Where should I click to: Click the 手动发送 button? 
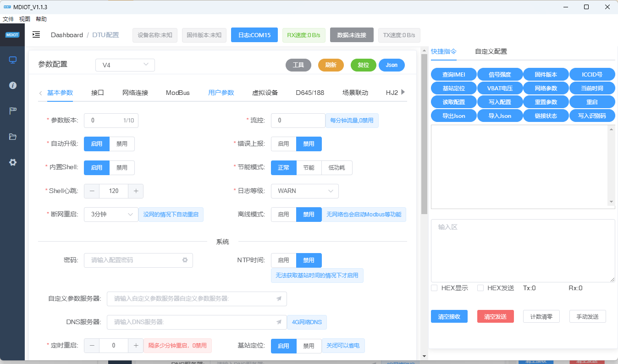tap(588, 316)
